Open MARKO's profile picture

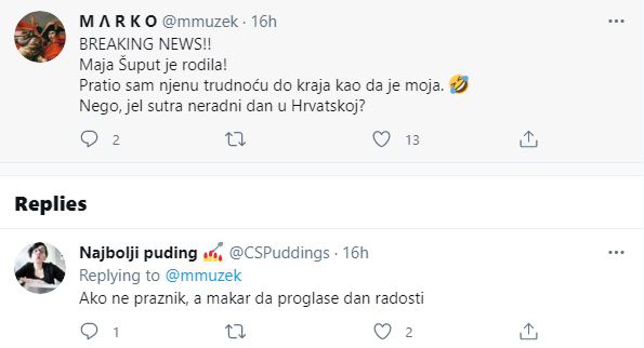40,36
